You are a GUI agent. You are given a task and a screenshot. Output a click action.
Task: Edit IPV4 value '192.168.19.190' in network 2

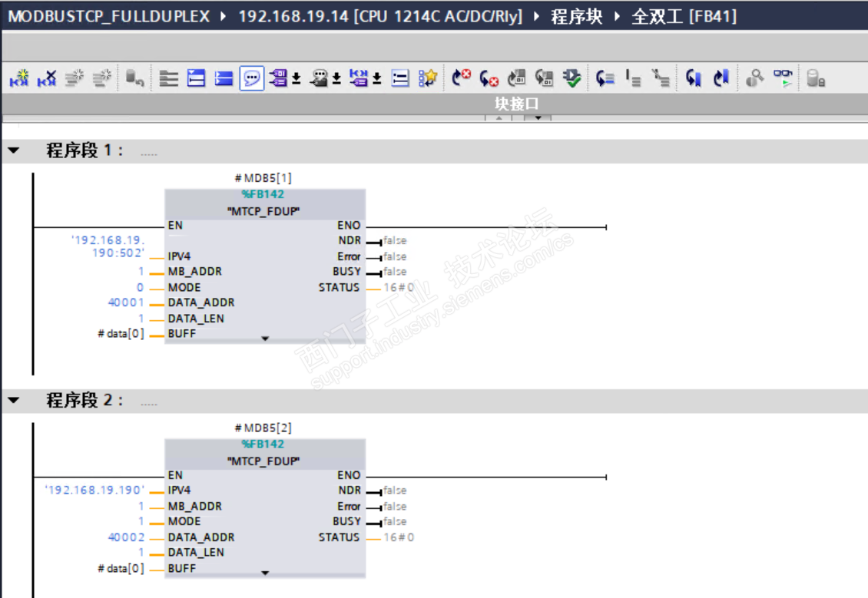click(x=94, y=490)
